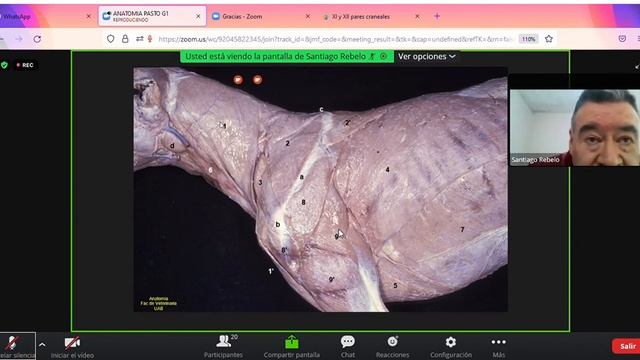Open the Gracias - Zoom tab
640x360 pixels.
coord(260,16)
